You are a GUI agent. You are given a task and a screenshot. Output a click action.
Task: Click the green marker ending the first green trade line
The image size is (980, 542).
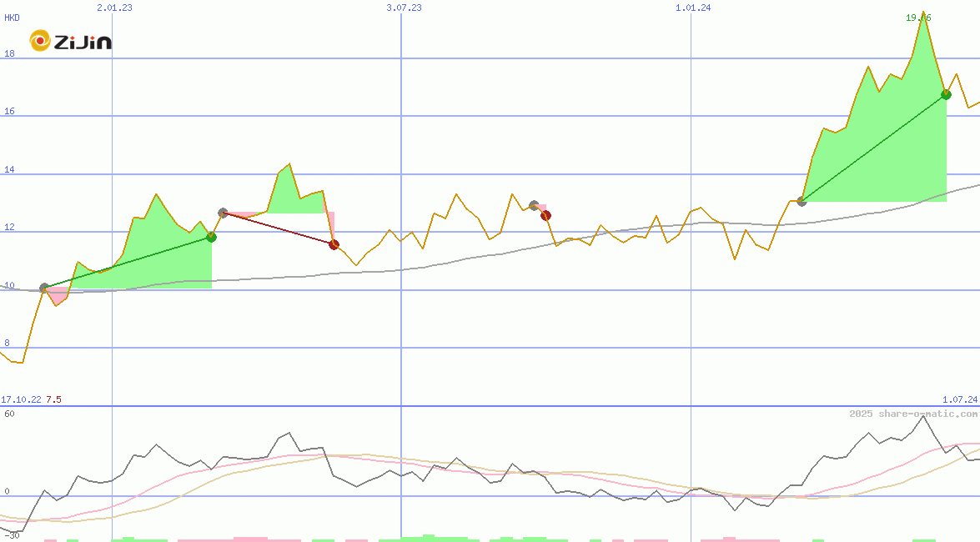211,237
